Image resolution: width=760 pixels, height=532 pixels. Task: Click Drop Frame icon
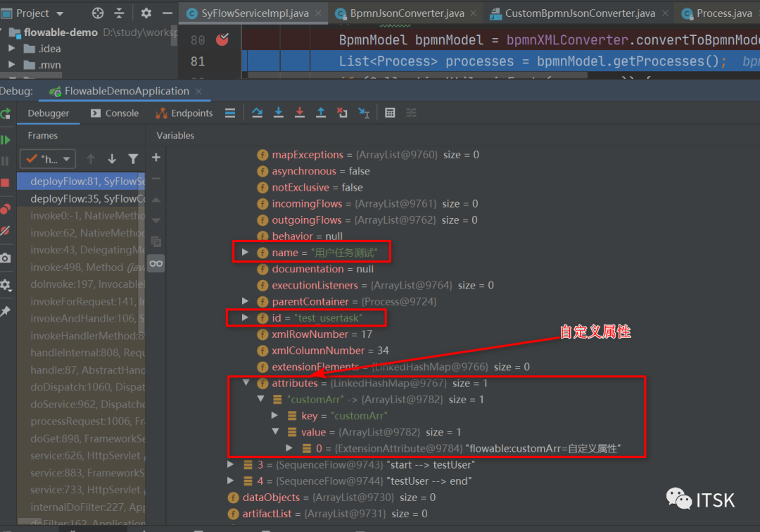coord(342,113)
